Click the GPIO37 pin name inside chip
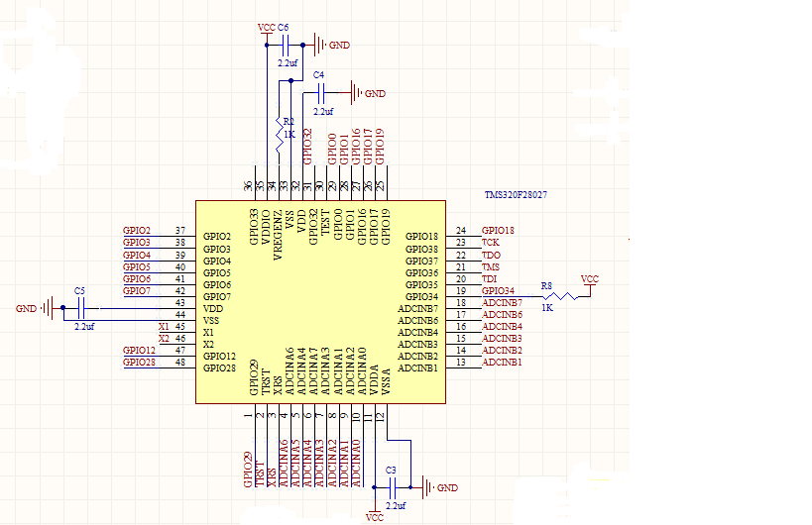Image resolution: width=812 pixels, height=525 pixels. click(421, 262)
